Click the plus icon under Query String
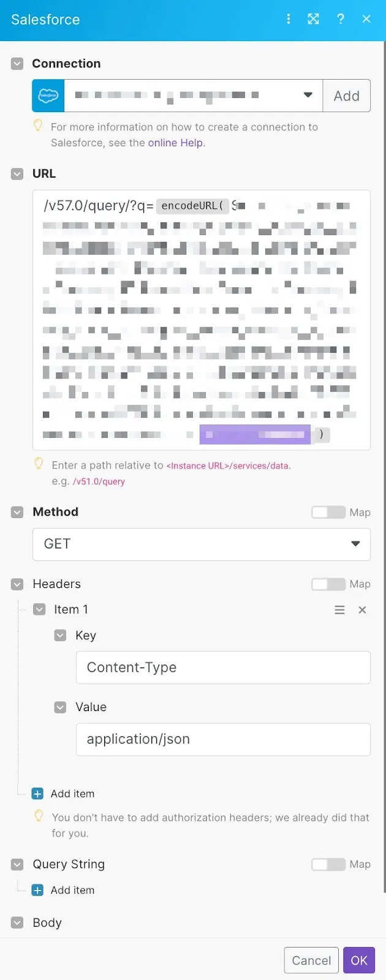Image resolution: width=386 pixels, height=980 pixels. [39, 890]
